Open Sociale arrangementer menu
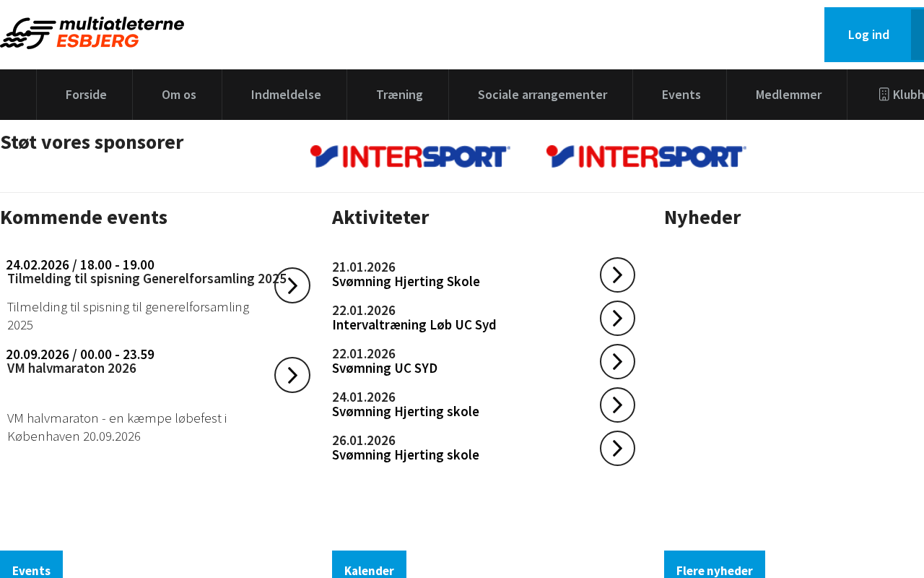 [x=542, y=95]
